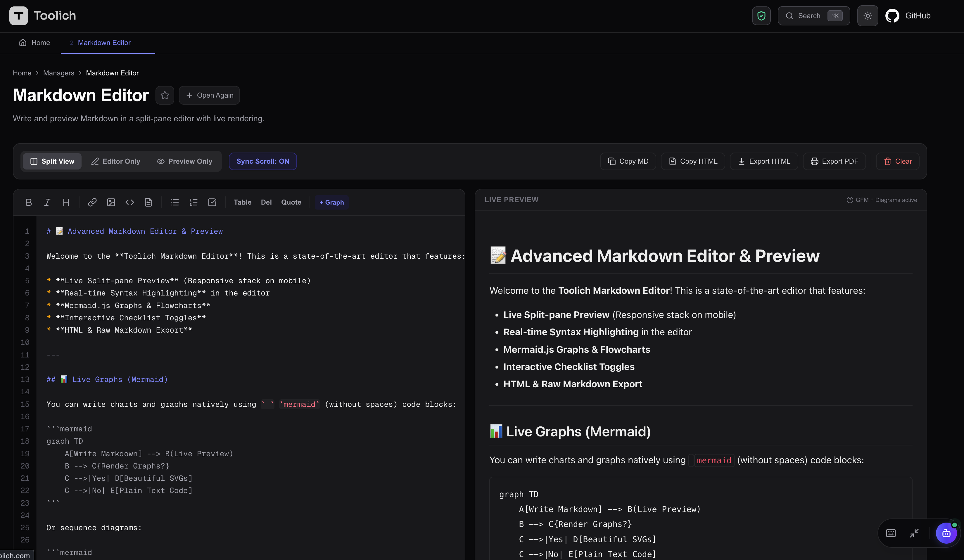Image resolution: width=964 pixels, height=560 pixels.
Task: Insert a bulleted list icon
Action: point(175,202)
